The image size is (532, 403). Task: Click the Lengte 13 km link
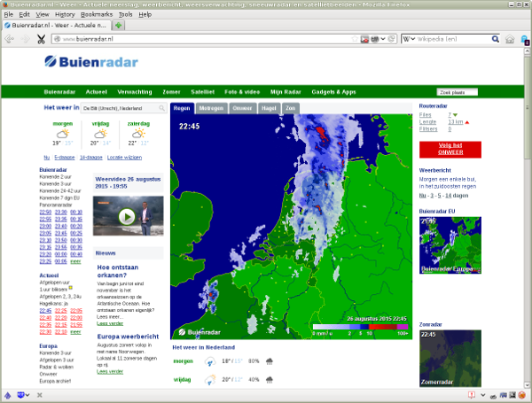(x=456, y=122)
